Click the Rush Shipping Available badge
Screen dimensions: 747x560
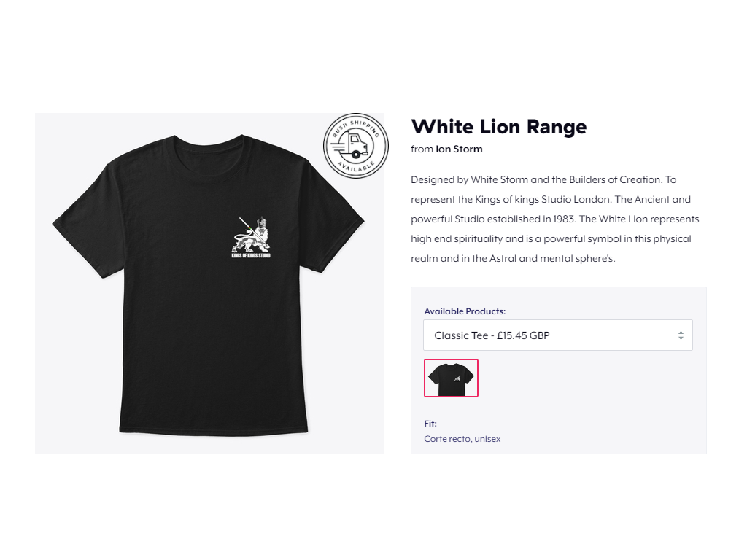(x=356, y=146)
